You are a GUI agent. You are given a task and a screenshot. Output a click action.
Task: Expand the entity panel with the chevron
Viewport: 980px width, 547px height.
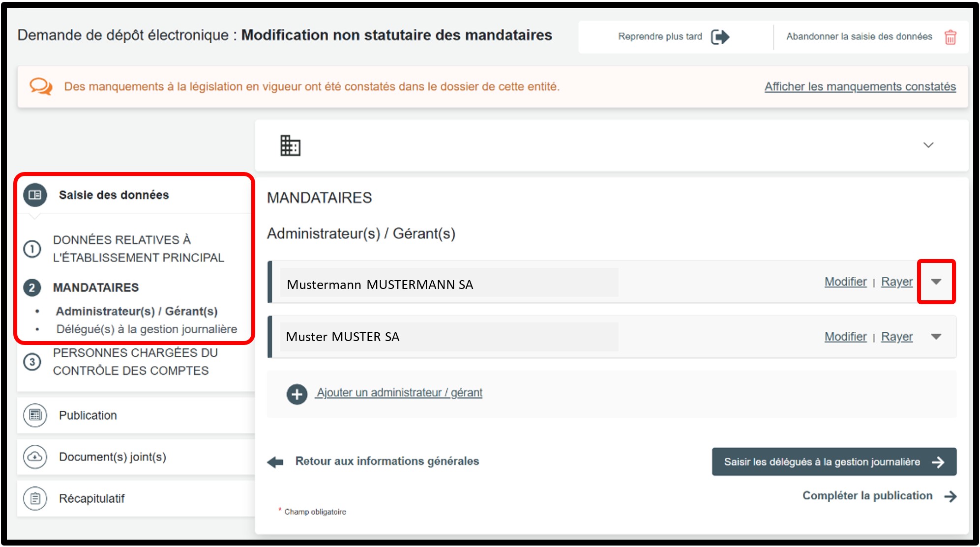coord(928,145)
